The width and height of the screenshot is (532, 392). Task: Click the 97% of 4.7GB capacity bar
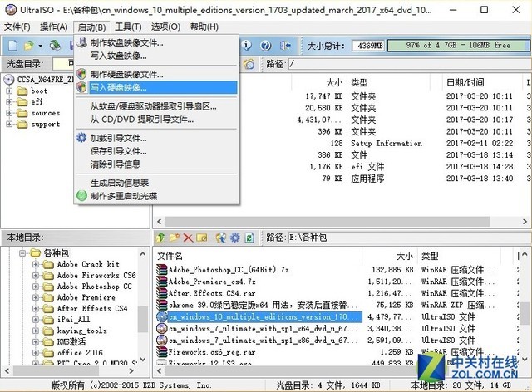click(x=458, y=46)
